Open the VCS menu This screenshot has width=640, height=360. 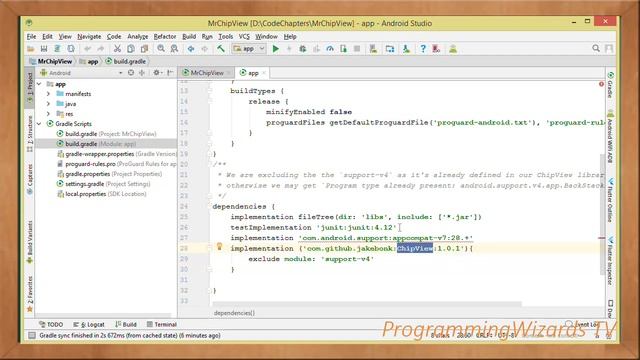[x=244, y=37]
